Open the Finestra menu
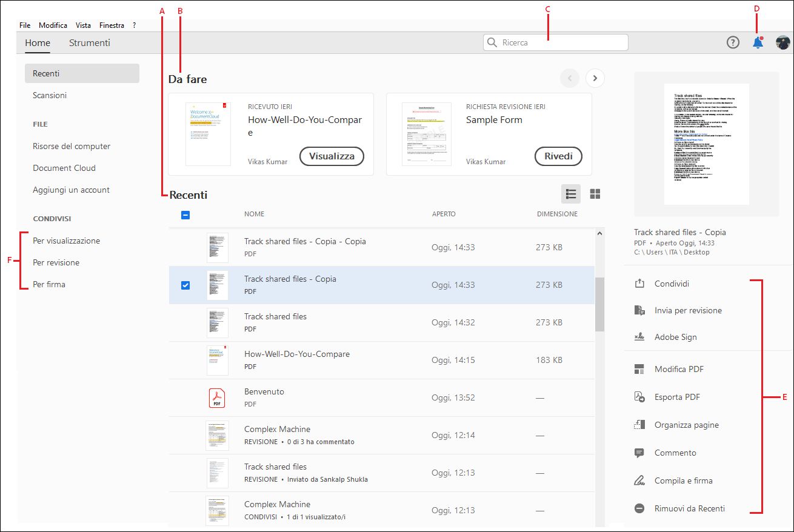794x532 pixels. tap(112, 25)
